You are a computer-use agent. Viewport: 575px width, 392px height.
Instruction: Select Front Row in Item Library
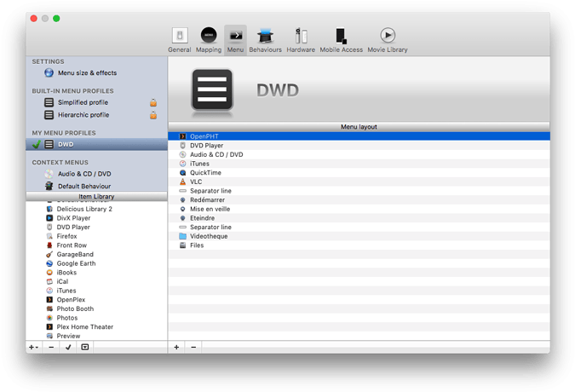coord(96,245)
